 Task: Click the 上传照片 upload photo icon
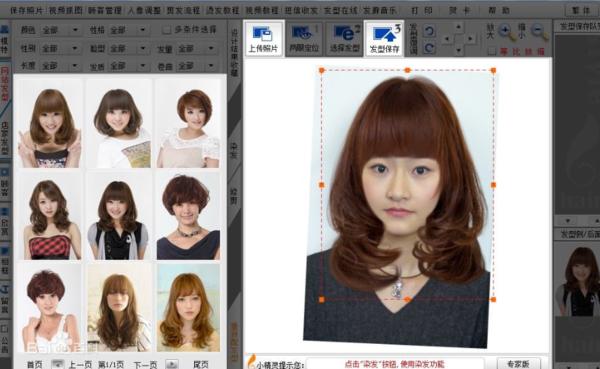pyautogui.click(x=263, y=39)
